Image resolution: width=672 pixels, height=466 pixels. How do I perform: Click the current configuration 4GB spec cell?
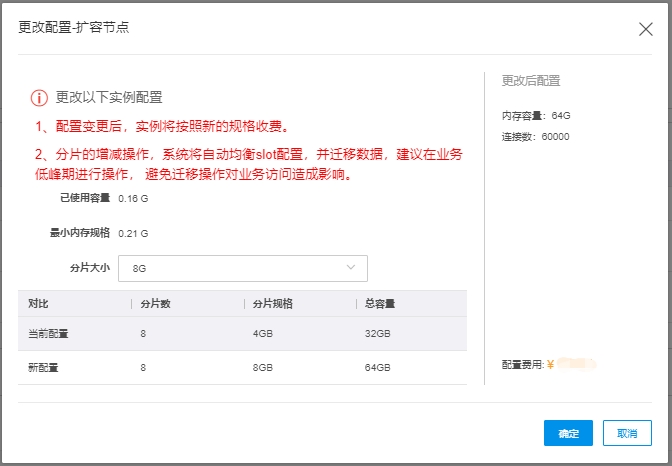263,333
